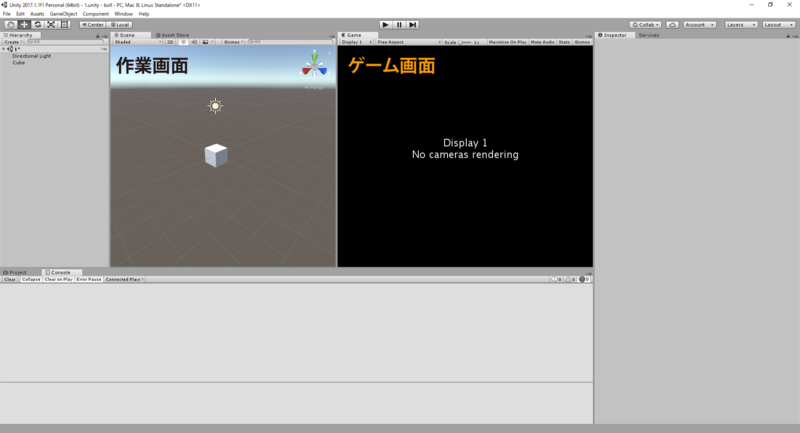Open the Window menu
Screen dimensions: 800x433
pyautogui.click(x=123, y=14)
